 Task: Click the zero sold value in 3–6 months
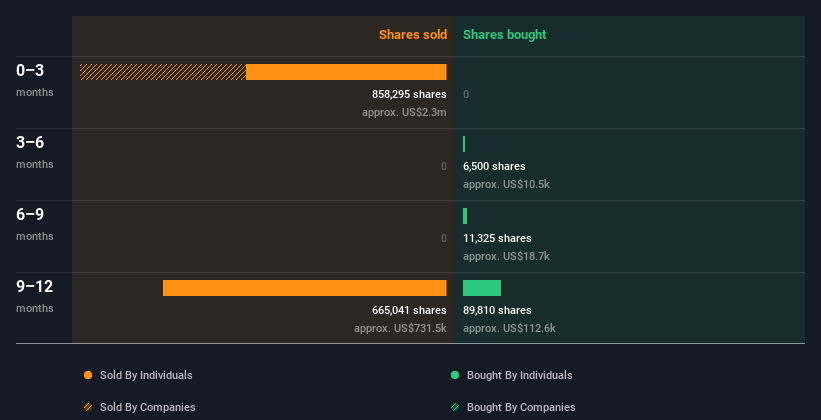[444, 167]
